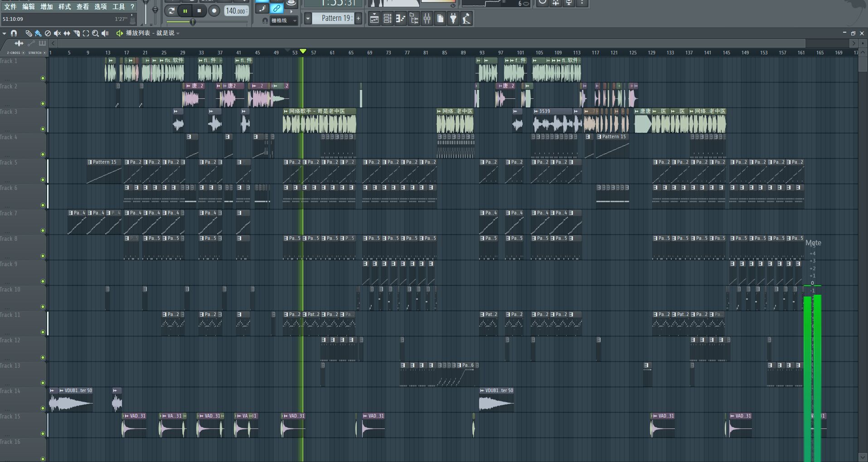Open the Playlist view icon
The image size is (868, 462).
(374, 18)
